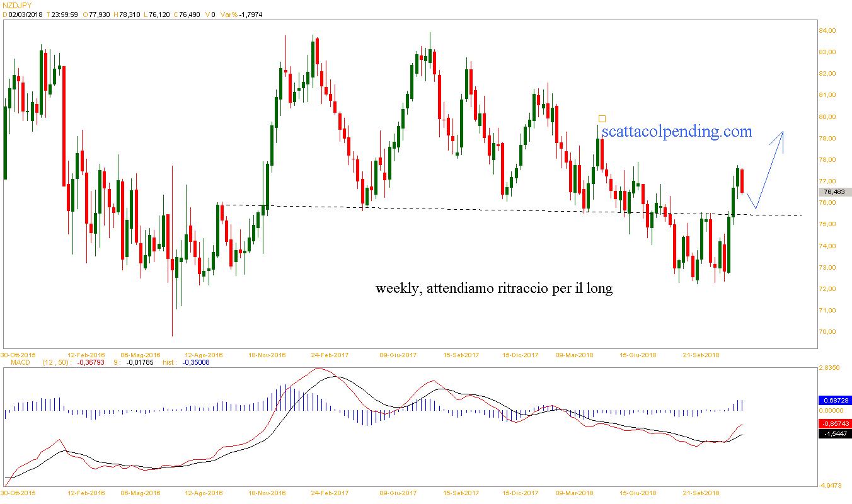Click the black signal value tag -1,5447
The height and width of the screenshot is (504, 852).
click(836, 434)
